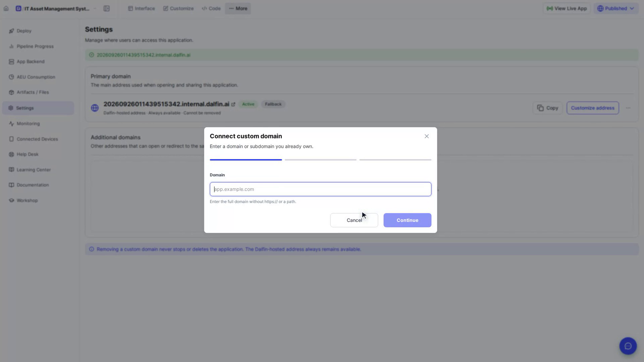Open Learning Center in sidebar
Image resolution: width=644 pixels, height=362 pixels.
[38, 170]
